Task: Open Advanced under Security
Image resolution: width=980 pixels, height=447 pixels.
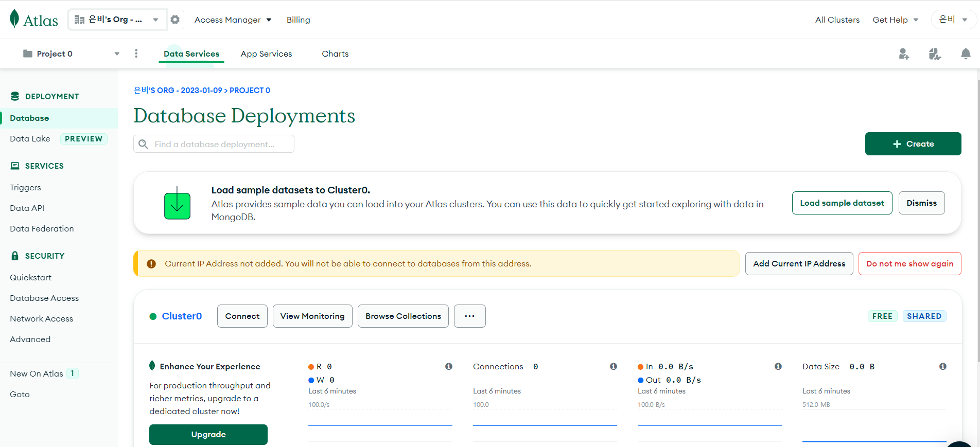Action: coord(30,339)
